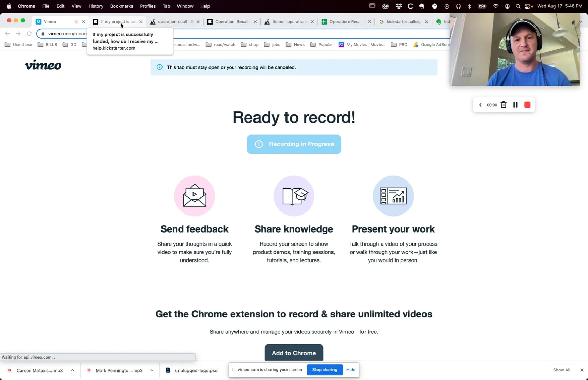Delete the recording via the trash icon

[504, 105]
